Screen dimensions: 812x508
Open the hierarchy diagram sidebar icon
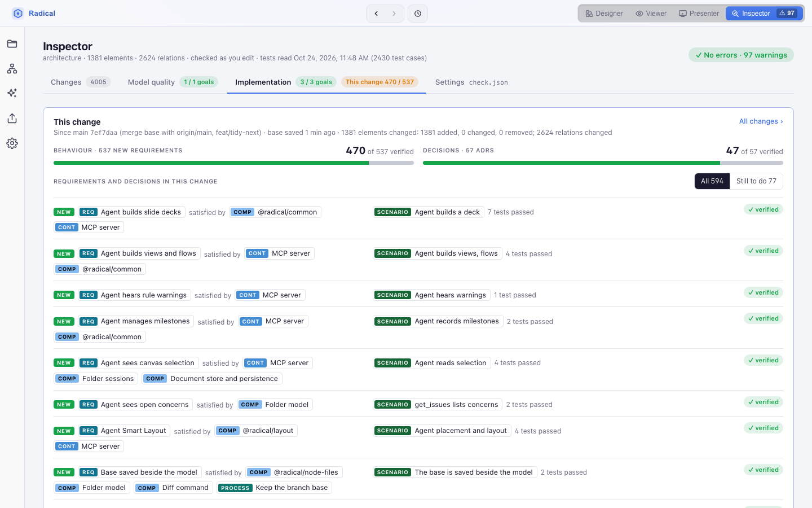pyautogui.click(x=12, y=69)
